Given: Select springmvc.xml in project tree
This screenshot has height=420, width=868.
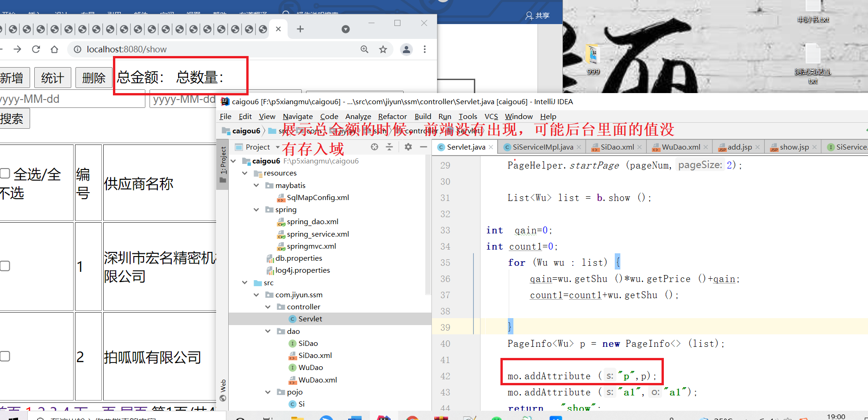Looking at the screenshot, I should pos(311,246).
